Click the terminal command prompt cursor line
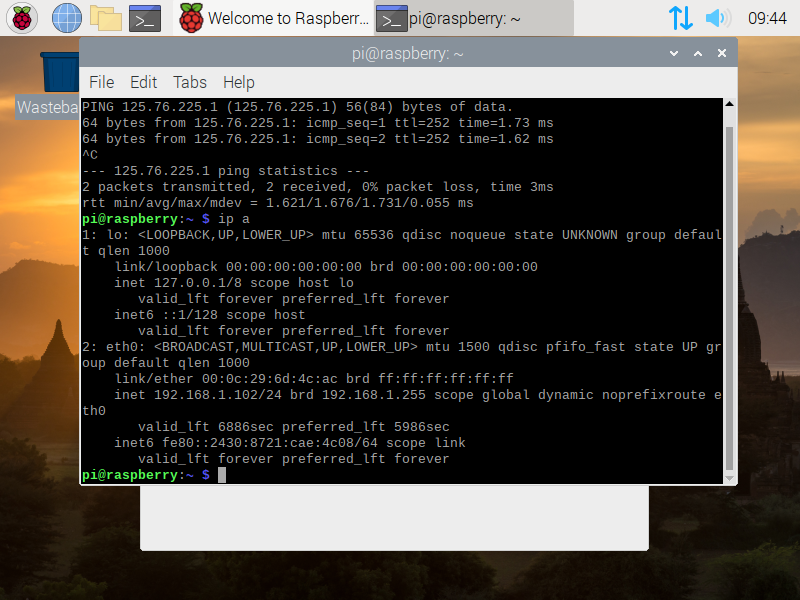Viewport: 800px width, 600px height. point(400,475)
